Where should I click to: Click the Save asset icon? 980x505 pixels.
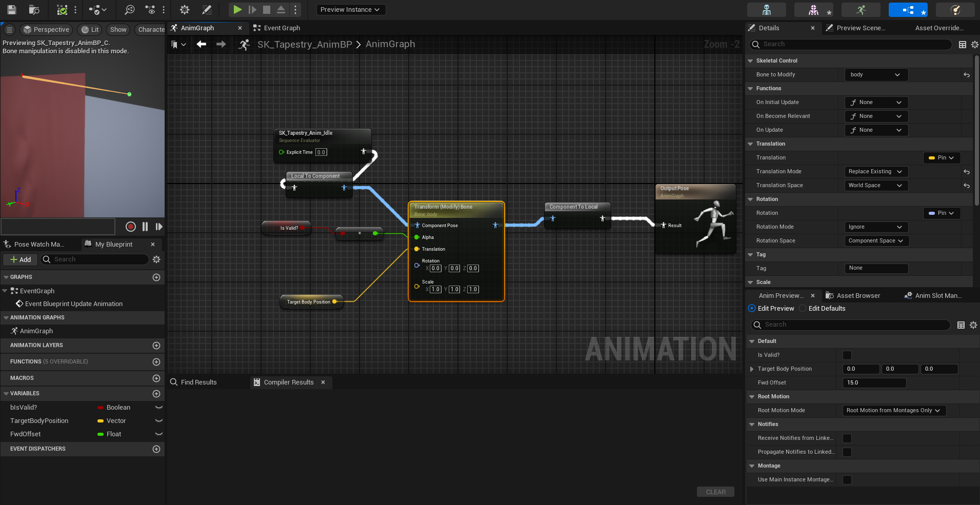click(11, 9)
